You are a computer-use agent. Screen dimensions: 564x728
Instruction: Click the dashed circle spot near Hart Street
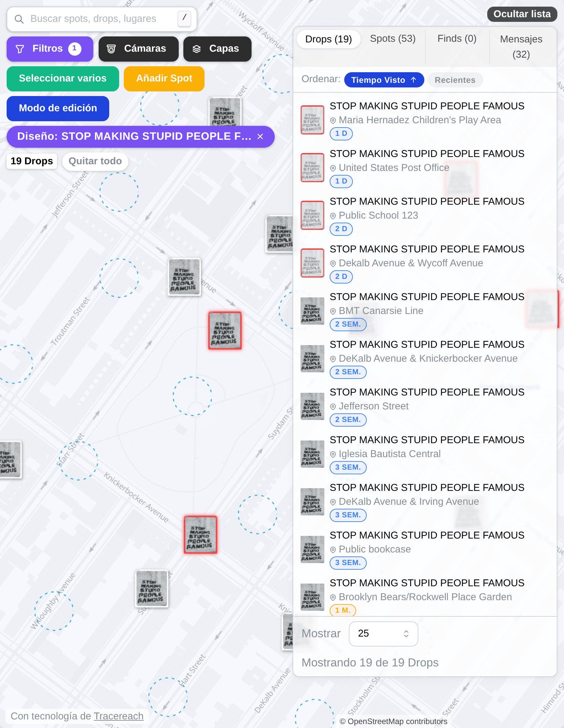point(167,697)
